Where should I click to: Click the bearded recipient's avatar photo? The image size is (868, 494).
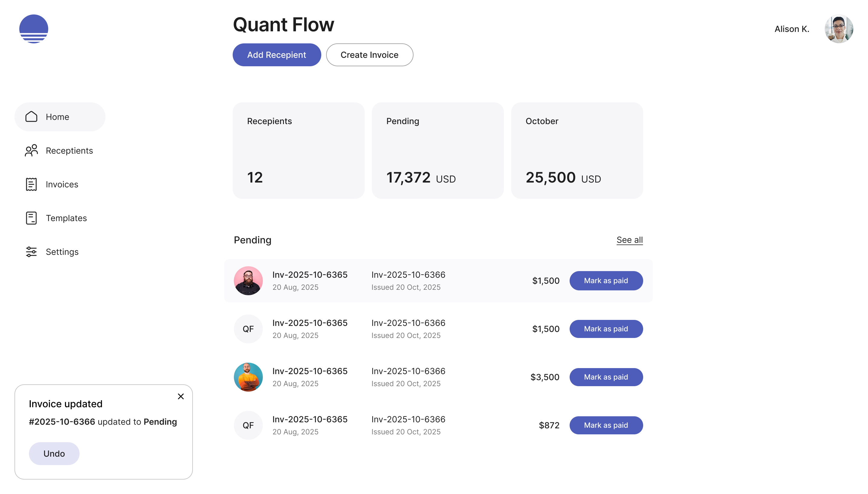248,281
